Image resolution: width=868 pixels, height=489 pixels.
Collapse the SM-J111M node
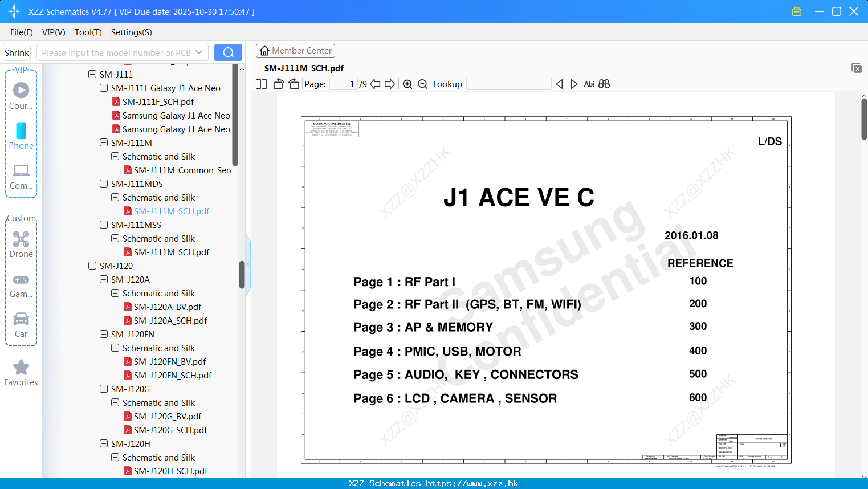tap(104, 142)
